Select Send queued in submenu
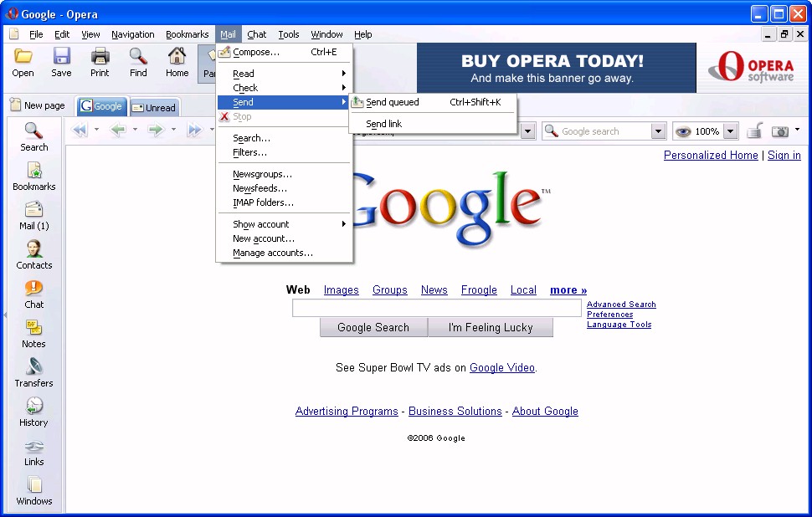 (433, 102)
